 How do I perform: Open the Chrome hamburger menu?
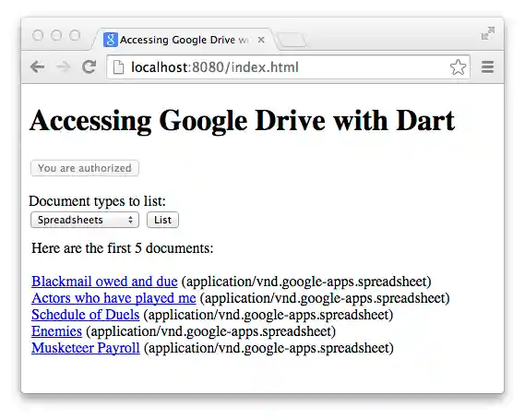pyautogui.click(x=487, y=67)
